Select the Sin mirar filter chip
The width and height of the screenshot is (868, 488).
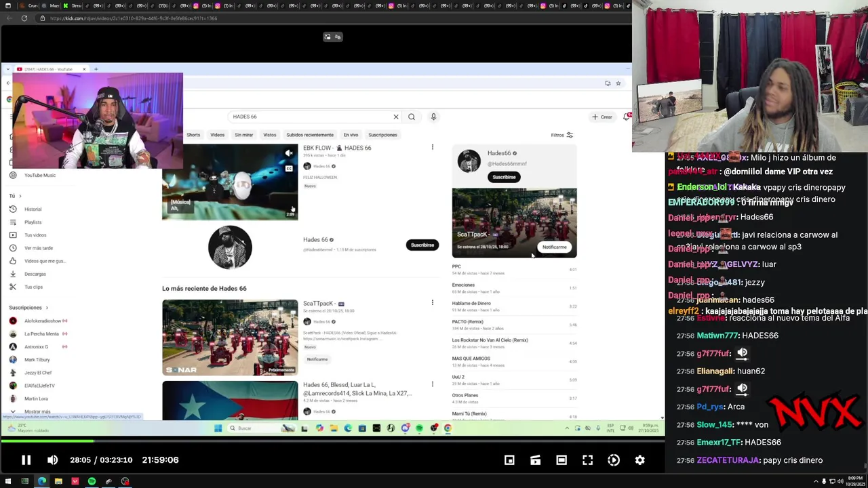243,135
